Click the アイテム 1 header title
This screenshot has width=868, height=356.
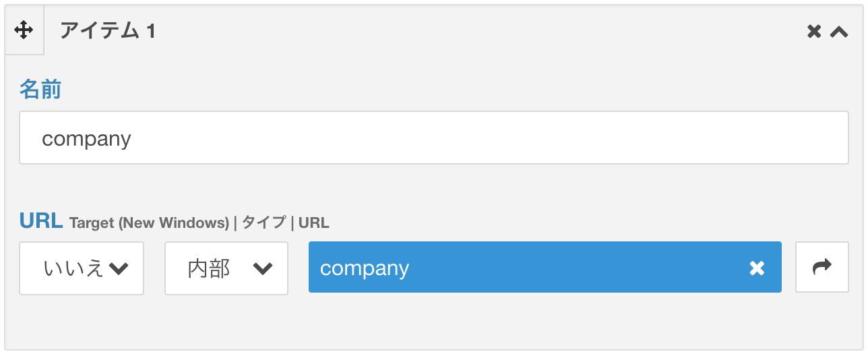(108, 31)
